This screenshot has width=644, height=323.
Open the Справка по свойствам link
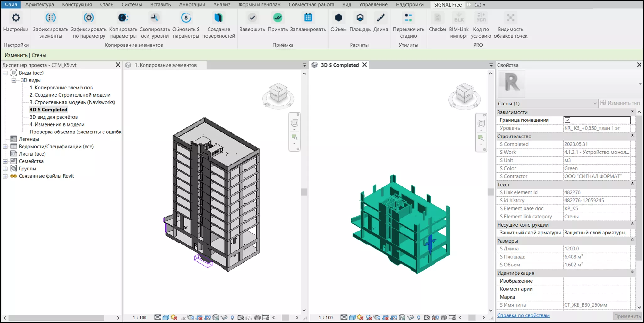[x=523, y=315]
